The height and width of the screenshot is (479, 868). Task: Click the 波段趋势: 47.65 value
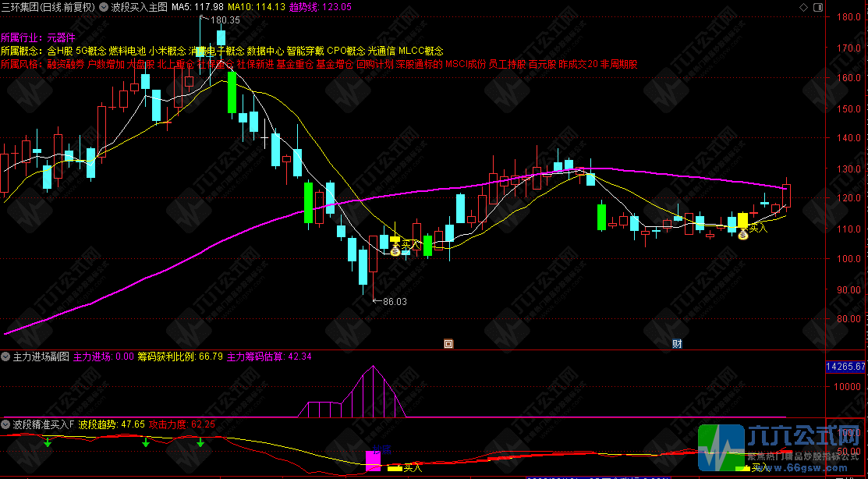(x=112, y=424)
